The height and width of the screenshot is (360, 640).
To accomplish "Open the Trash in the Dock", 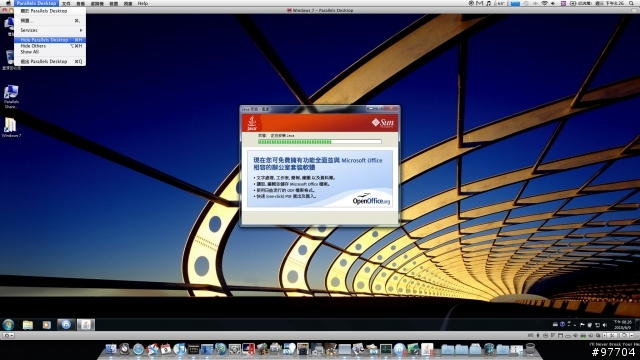I will tap(531, 349).
